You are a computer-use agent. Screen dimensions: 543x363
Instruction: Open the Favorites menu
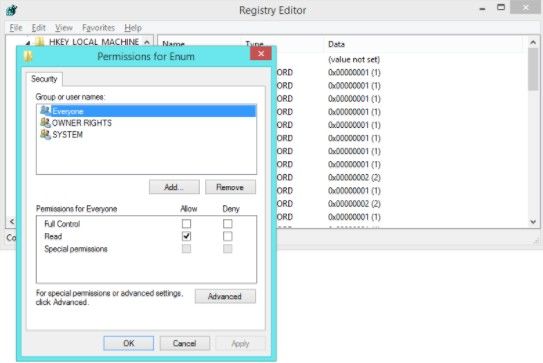pyautogui.click(x=98, y=28)
